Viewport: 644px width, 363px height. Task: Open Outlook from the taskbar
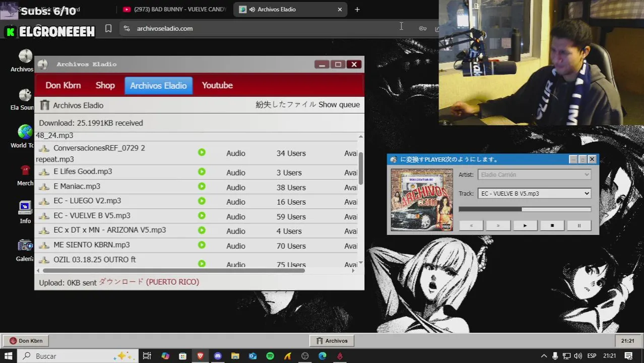pyautogui.click(x=252, y=356)
